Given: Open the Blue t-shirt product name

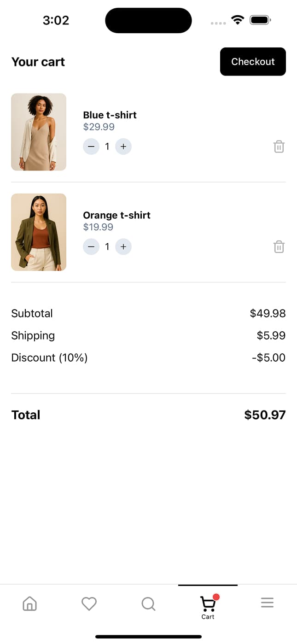Looking at the screenshot, I should (x=110, y=115).
